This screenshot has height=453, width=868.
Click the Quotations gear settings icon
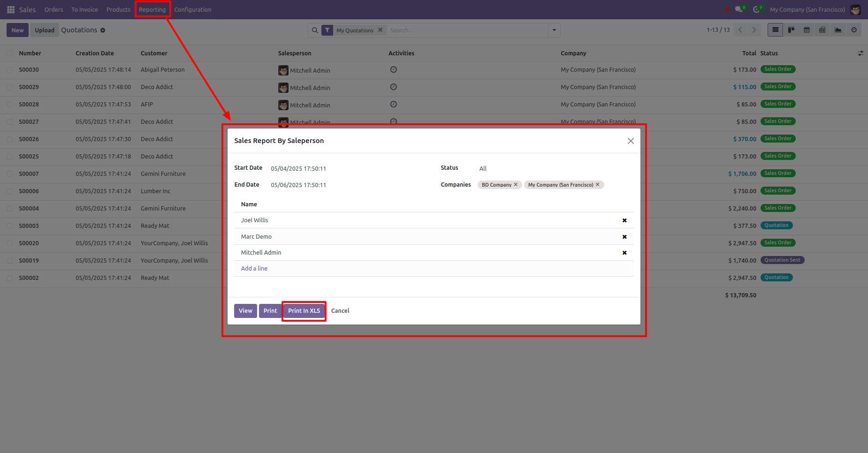point(103,30)
